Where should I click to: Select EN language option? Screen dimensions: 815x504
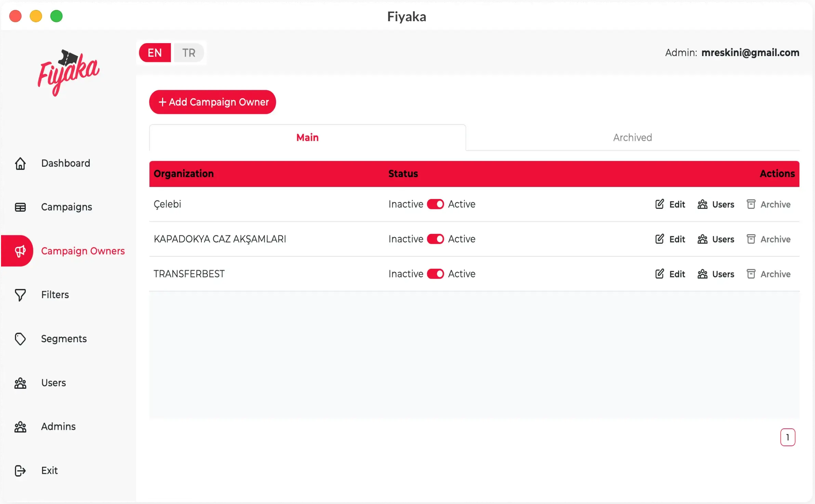pyautogui.click(x=155, y=53)
